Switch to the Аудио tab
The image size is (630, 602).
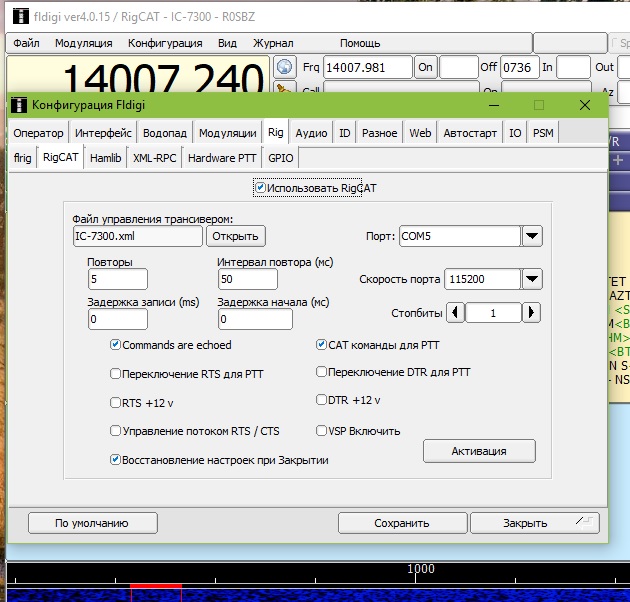tap(311, 133)
